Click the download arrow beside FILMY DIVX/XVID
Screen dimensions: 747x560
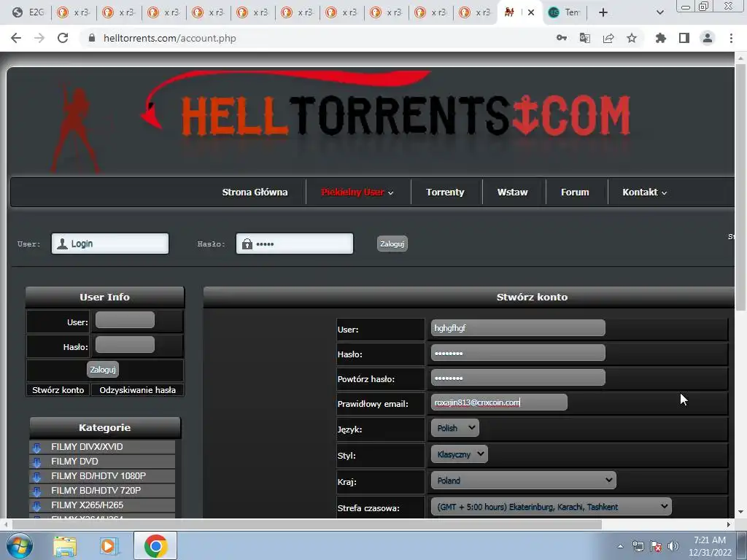pos(36,448)
